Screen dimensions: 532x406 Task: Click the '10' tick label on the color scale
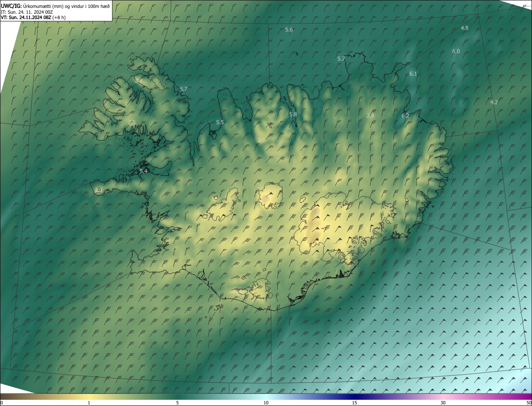(x=266, y=403)
